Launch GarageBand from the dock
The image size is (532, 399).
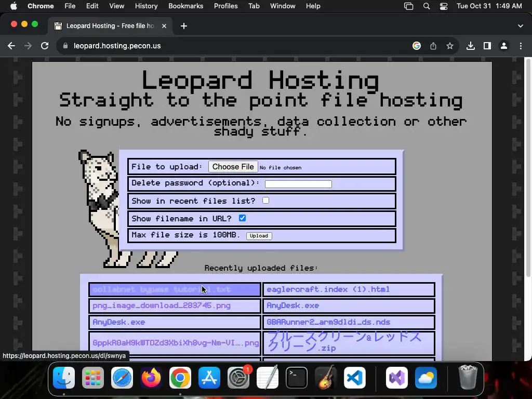326,378
